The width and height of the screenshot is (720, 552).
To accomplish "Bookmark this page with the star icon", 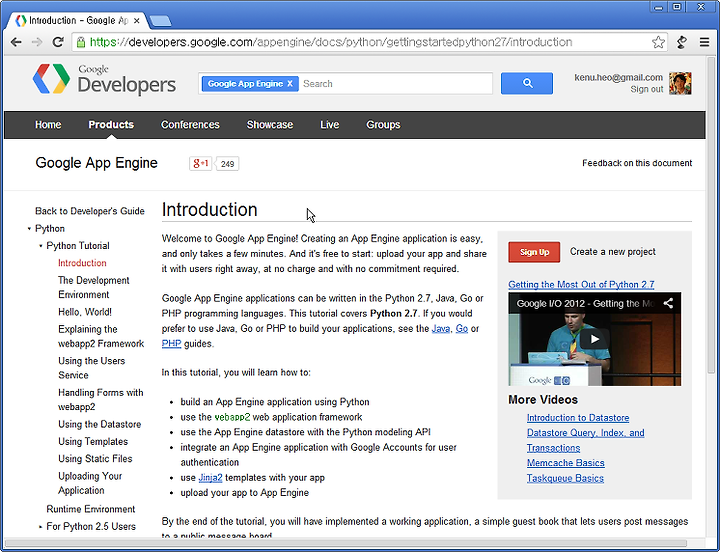I will [x=658, y=42].
